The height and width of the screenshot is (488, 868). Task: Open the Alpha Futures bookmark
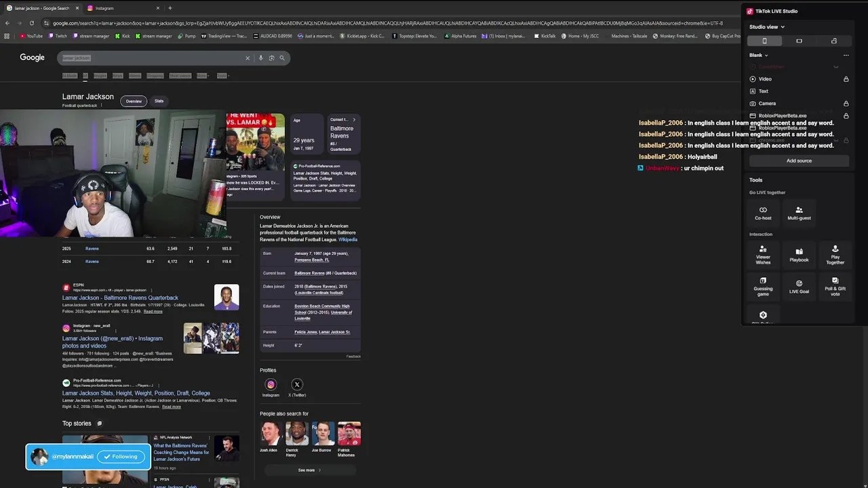[x=460, y=36]
